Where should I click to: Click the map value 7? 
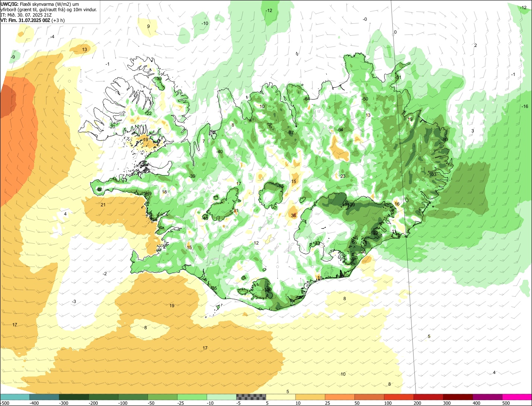204,141
